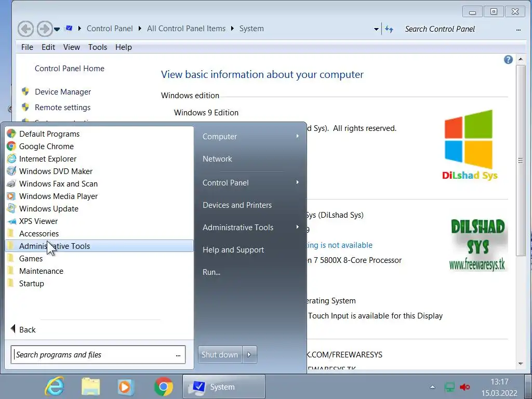The height and width of the screenshot is (399, 532).
Task: Open the recent pages dropdown arrow
Action: (57, 29)
